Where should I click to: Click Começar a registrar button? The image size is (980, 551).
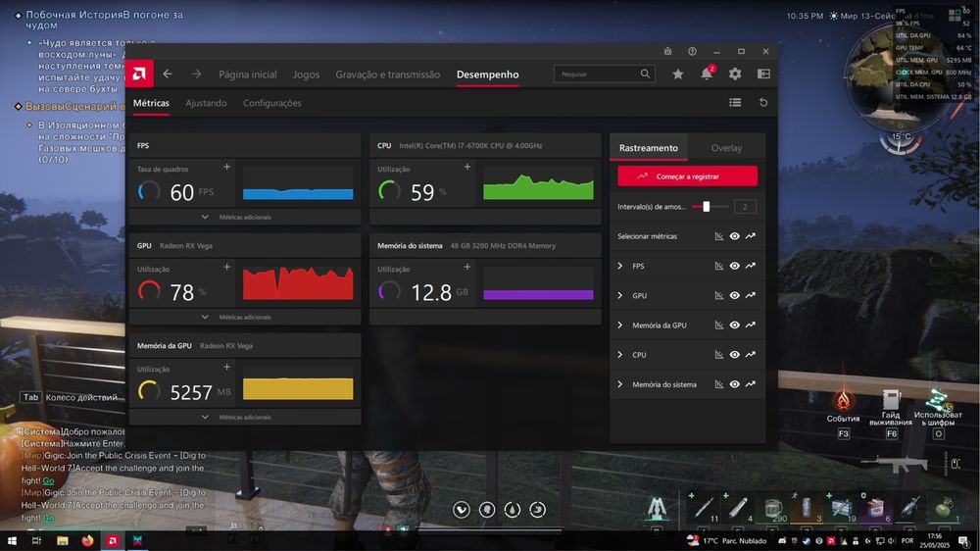point(688,176)
